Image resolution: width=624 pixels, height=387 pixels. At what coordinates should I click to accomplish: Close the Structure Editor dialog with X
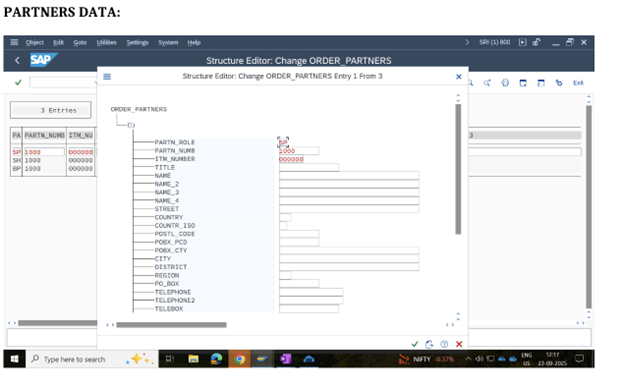[458, 76]
